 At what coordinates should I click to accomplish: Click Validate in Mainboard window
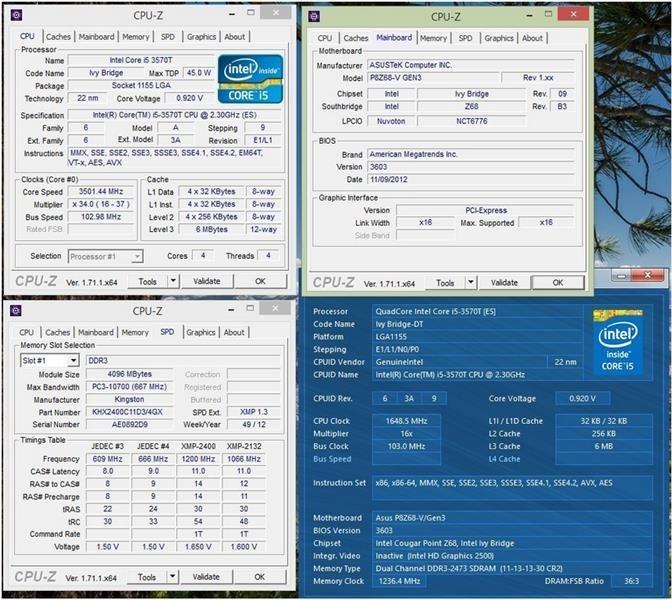504,282
